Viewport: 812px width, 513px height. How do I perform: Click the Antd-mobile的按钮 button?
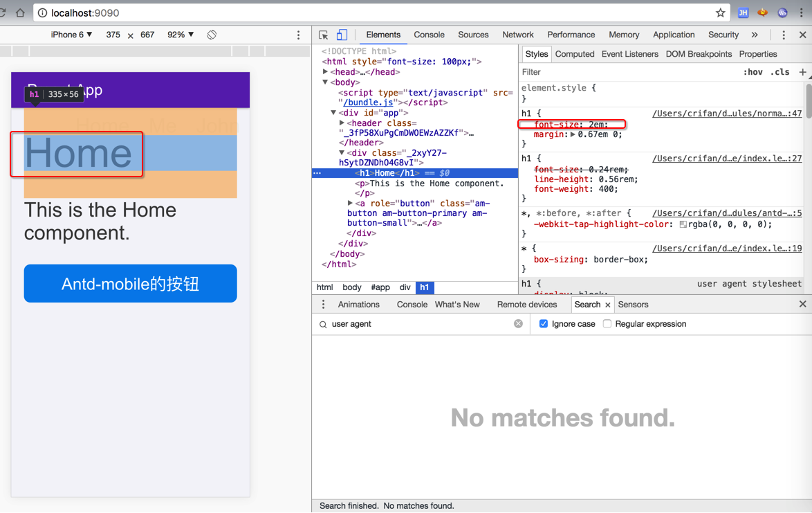coord(131,283)
